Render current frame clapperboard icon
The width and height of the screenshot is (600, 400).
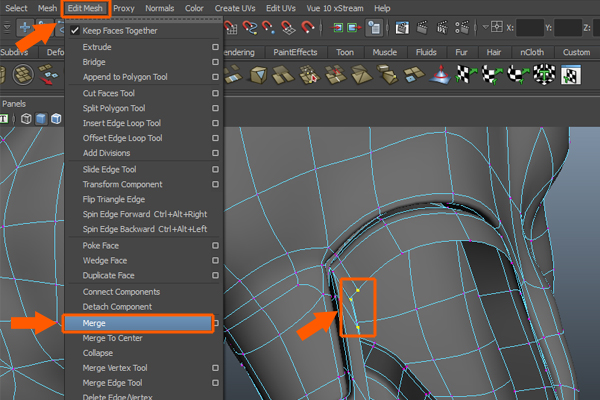tap(422, 28)
